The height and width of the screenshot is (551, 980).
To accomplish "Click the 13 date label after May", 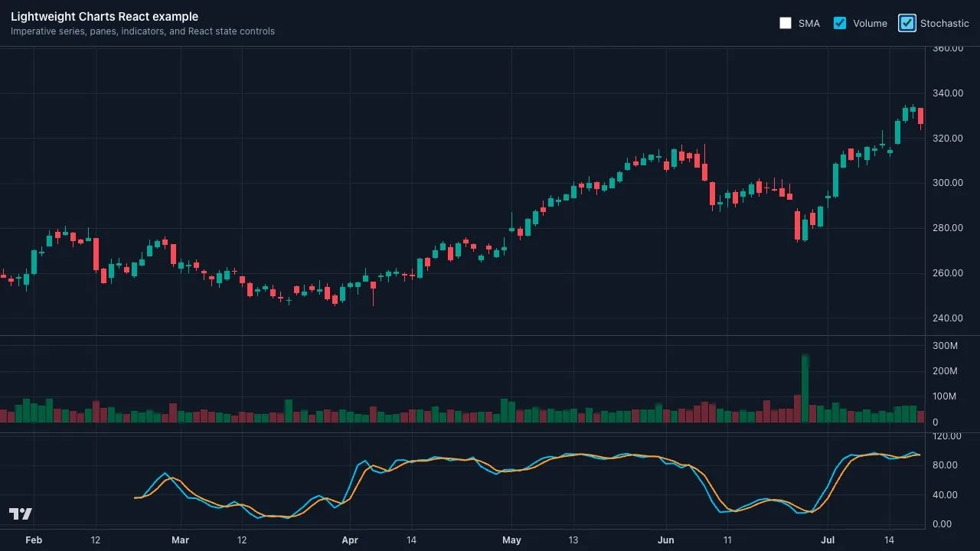I will tap(573, 540).
